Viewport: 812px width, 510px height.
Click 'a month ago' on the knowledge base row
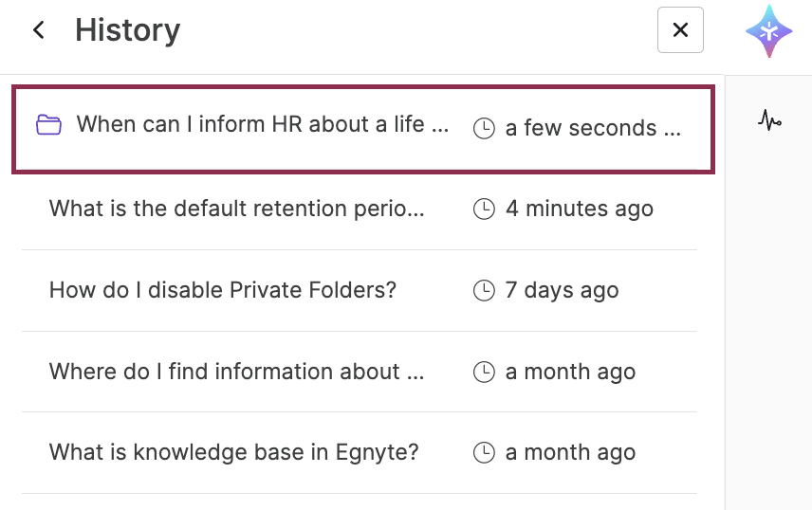point(570,452)
